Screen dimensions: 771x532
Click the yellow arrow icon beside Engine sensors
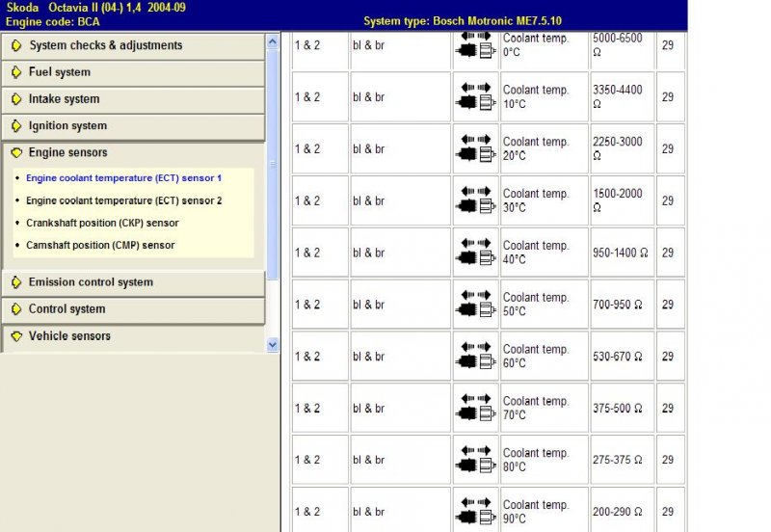pos(16,153)
